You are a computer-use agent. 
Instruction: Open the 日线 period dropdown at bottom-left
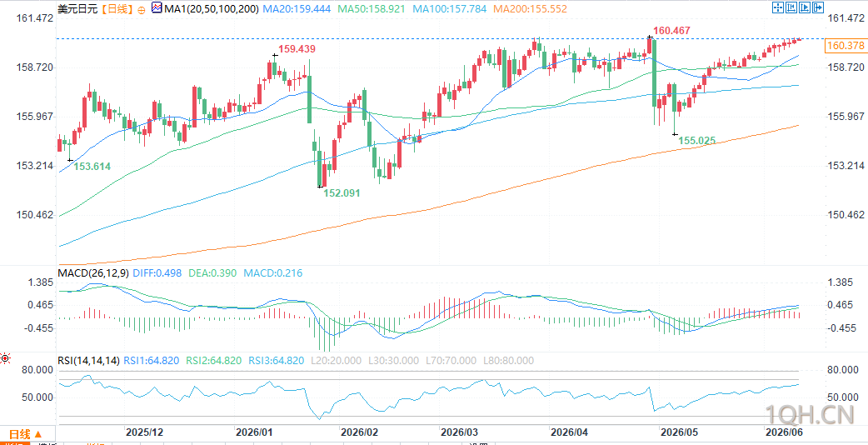tap(27, 434)
